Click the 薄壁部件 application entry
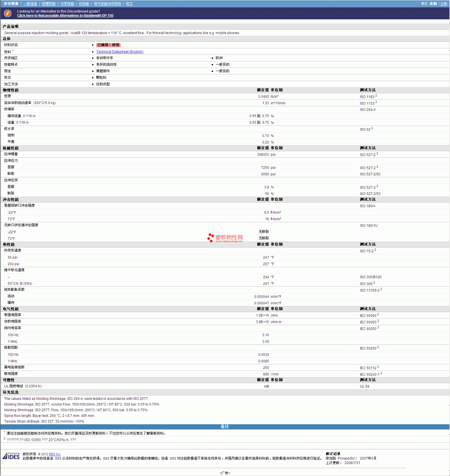450x476 pixels. coord(103,71)
